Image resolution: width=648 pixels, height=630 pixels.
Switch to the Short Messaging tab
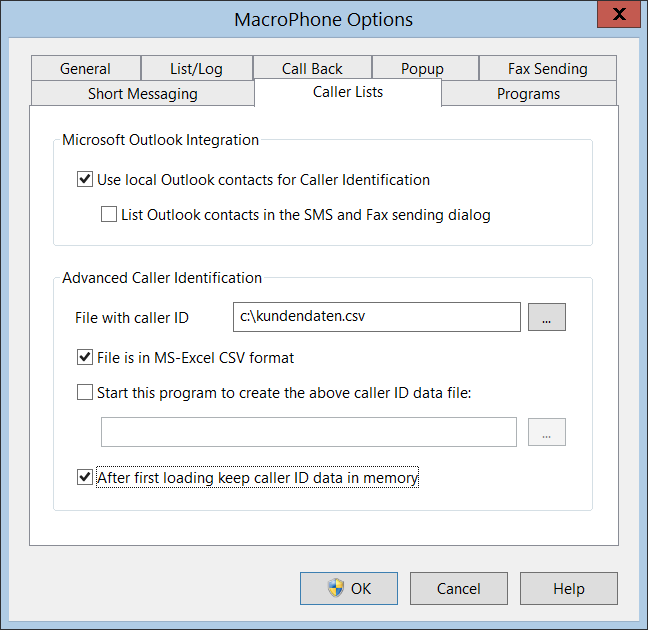(x=143, y=94)
